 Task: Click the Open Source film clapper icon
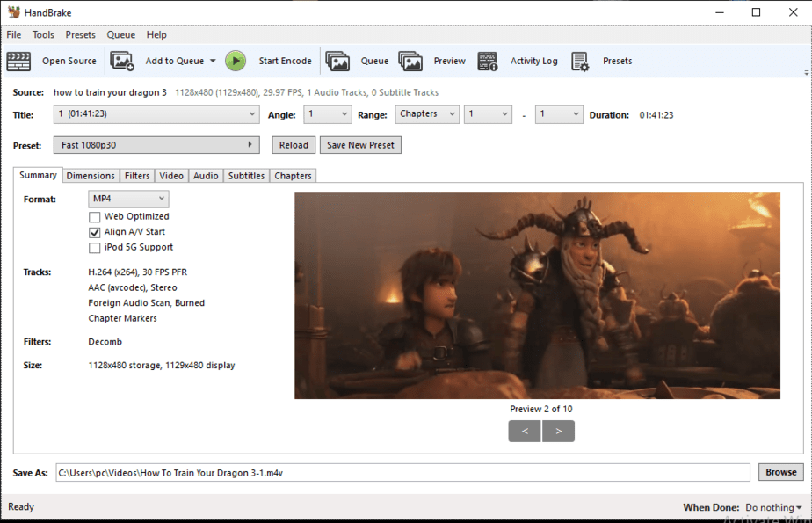pos(18,61)
